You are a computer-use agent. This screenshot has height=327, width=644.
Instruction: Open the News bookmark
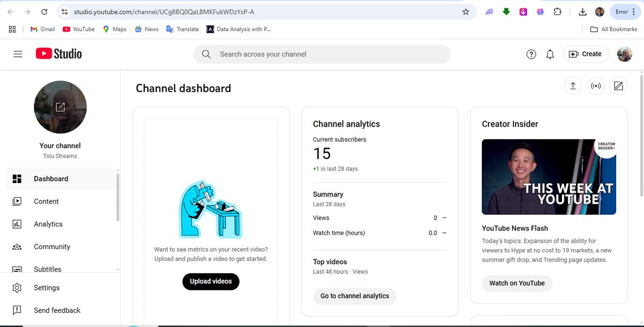(x=147, y=29)
